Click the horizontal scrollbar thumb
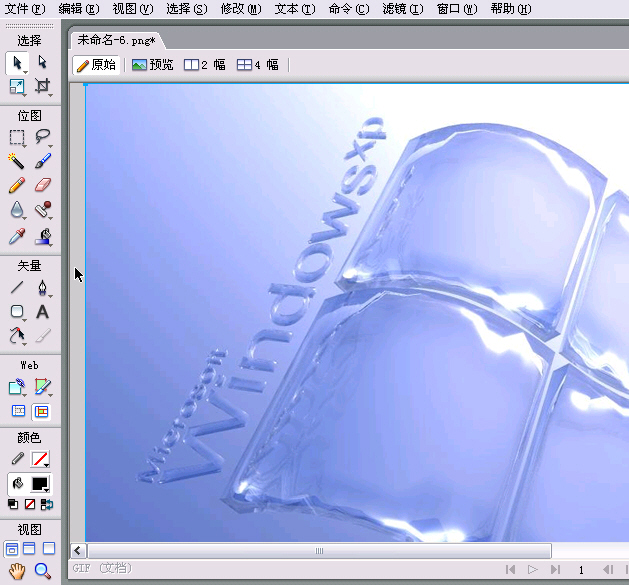 click(319, 550)
